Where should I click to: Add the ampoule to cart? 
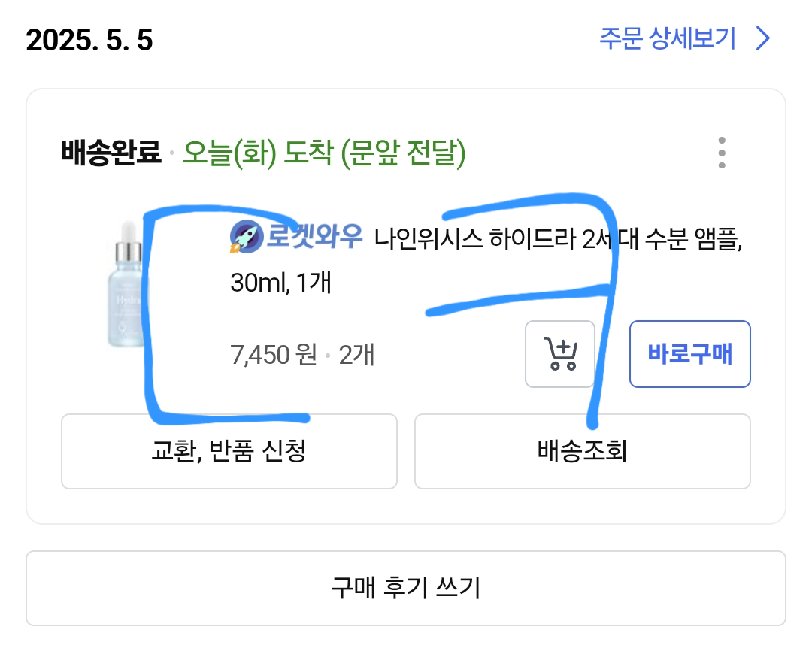[560, 354]
